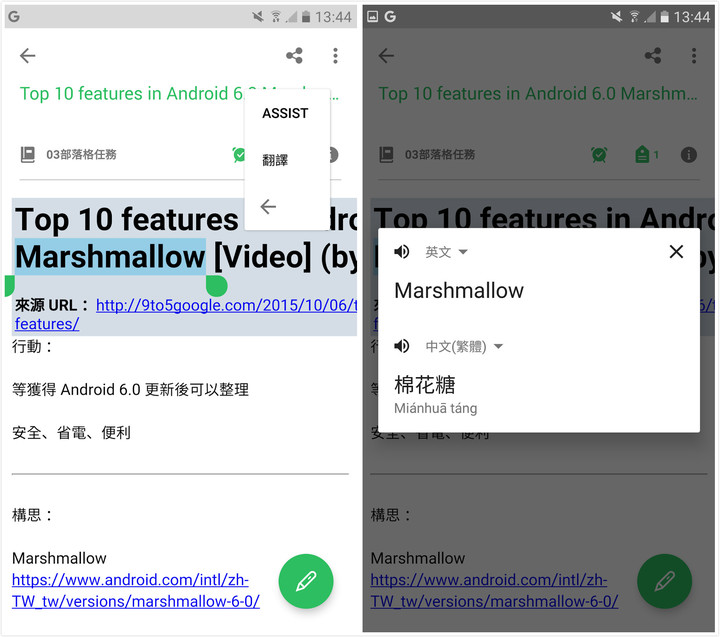
Task: Tap Wi-Fi icon in right status bar
Action: [x=634, y=17]
